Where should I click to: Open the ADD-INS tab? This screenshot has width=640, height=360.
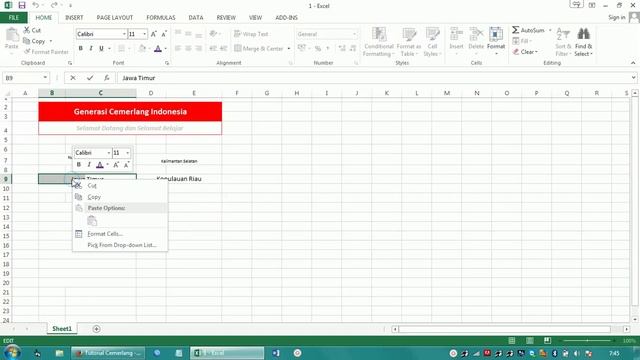287,18
